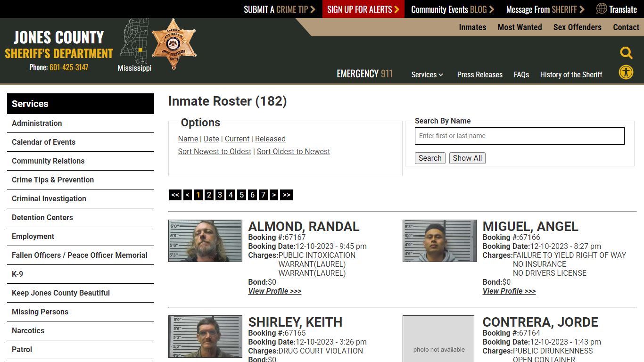Open Keith Shirley's mugshot thumbnail

205,337
